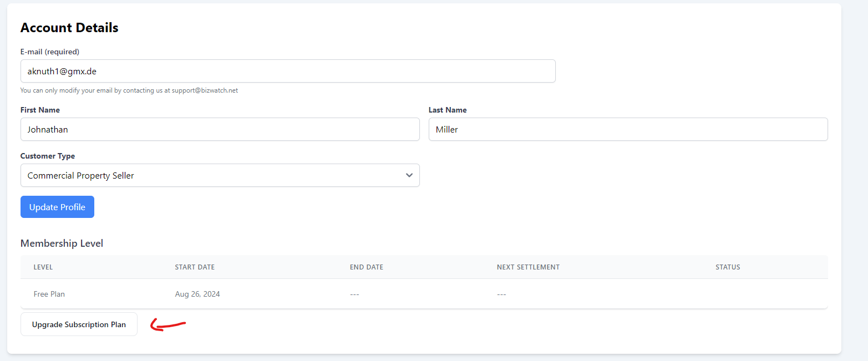Viewport: 868px width, 361px height.
Task: Click the NEXT SETTLEMENT column header
Action: click(528, 267)
